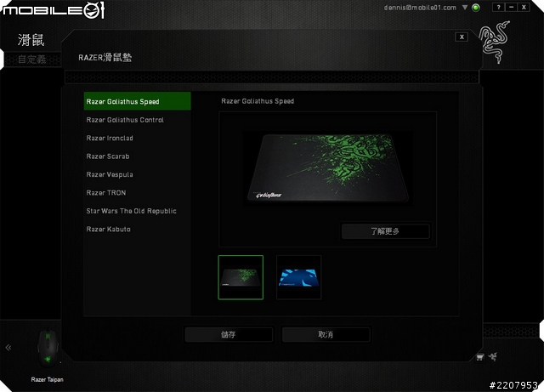This screenshot has width=544, height=392.
Task: Pick Razer Kabuto from the list
Action: [x=137, y=229]
